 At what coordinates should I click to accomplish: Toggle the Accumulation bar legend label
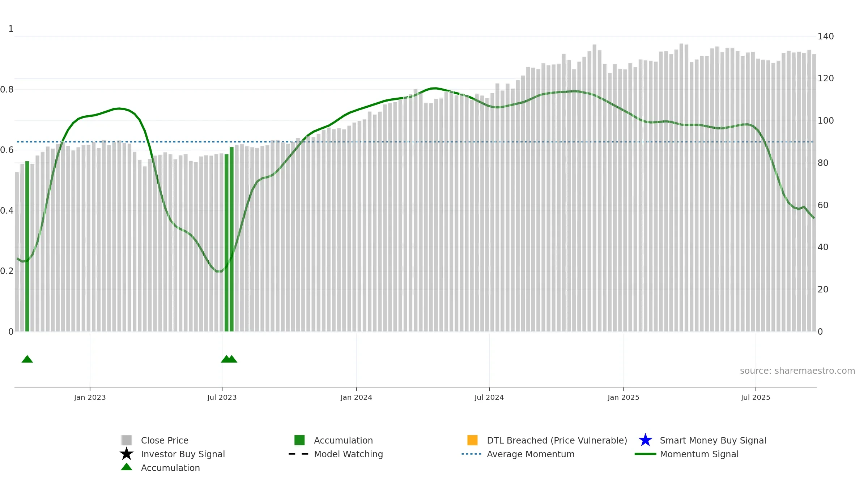[x=343, y=440]
